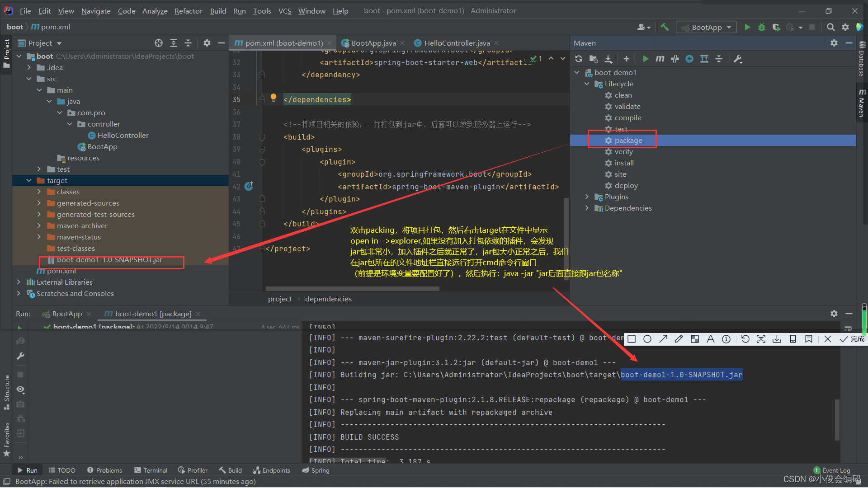The height and width of the screenshot is (488, 868).
Task: Open Maven settings with the wrench icon
Action: tap(738, 59)
